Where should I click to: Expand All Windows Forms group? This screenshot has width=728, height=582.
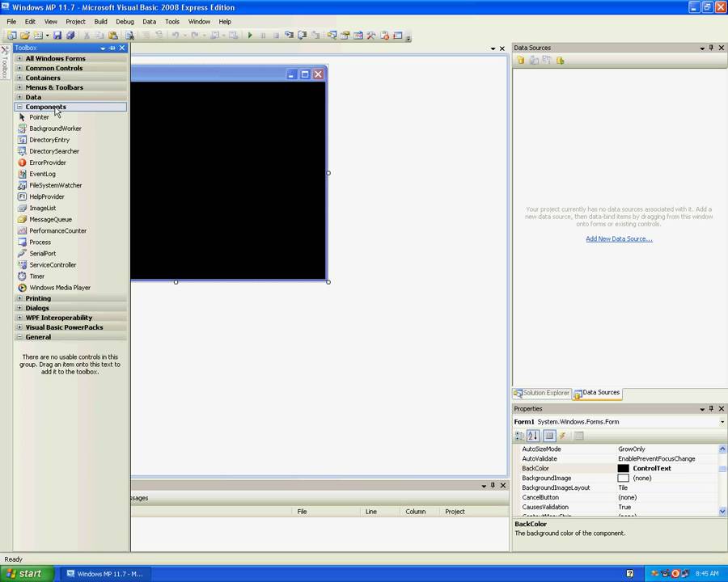tap(19, 58)
